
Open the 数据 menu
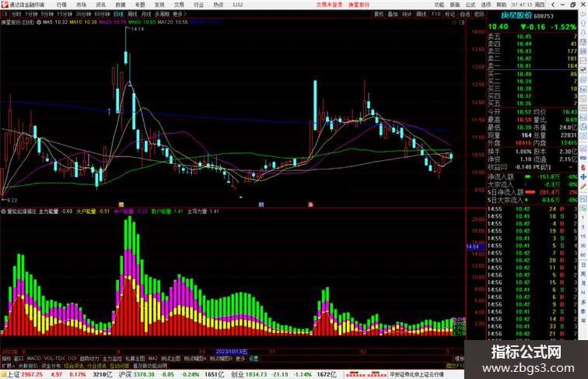click(x=120, y=5)
